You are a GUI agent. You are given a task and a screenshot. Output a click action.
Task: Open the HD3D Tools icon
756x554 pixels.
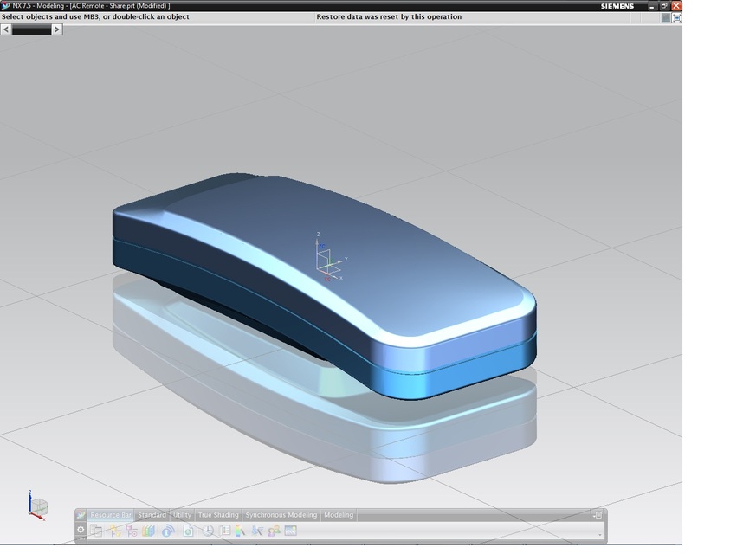(168, 530)
